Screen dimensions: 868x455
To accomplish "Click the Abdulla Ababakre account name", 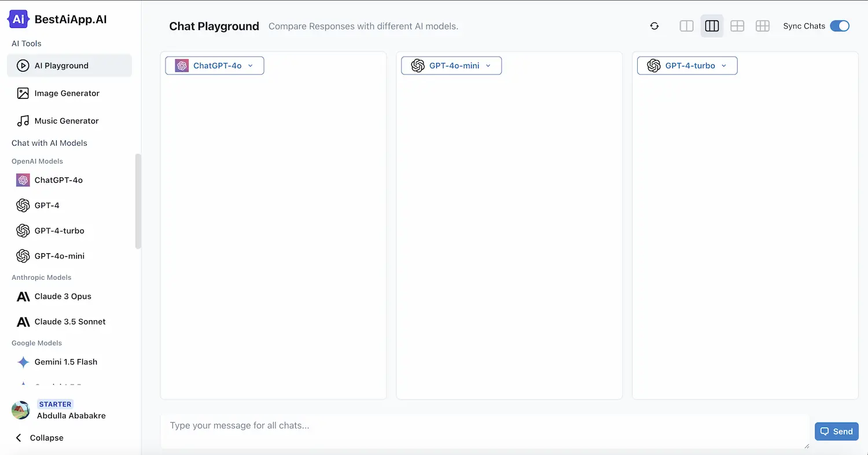I will tap(71, 416).
